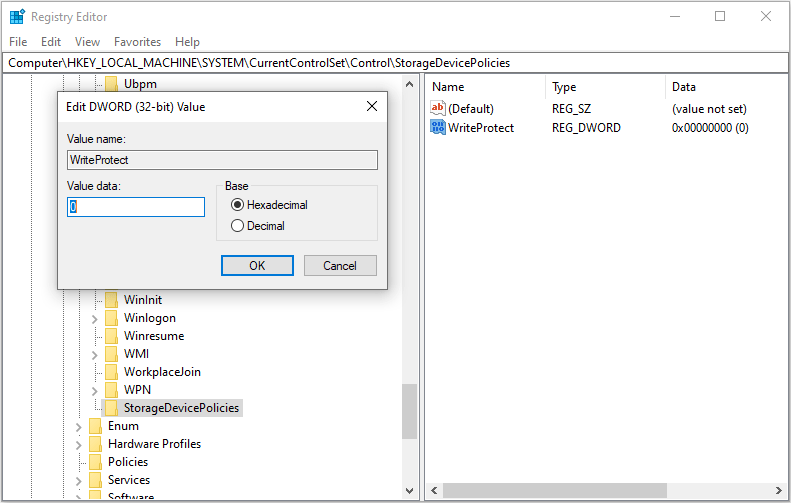Click the Registry Editor app icon in title bar

(x=17, y=17)
